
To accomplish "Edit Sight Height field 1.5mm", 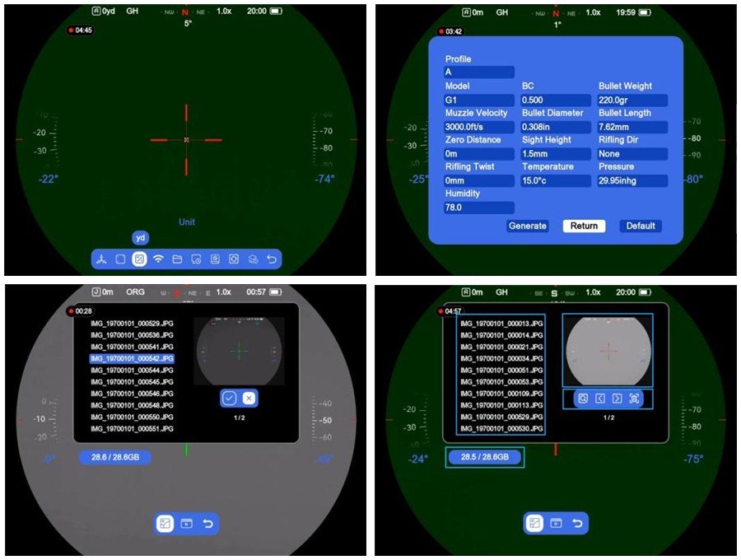I will tap(556, 154).
